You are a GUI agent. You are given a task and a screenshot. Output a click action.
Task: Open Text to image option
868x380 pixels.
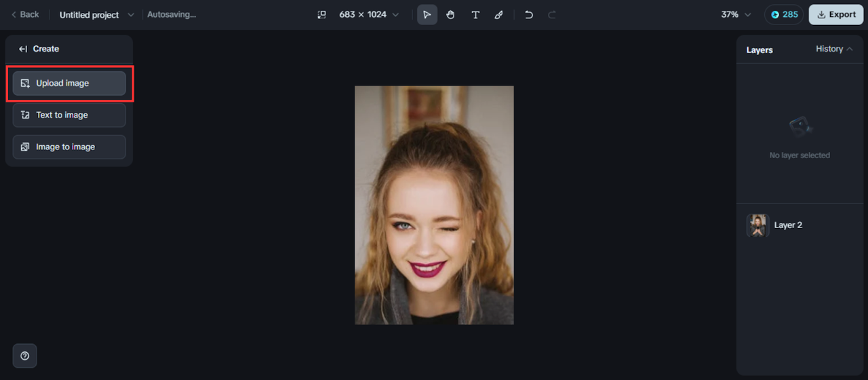[69, 115]
